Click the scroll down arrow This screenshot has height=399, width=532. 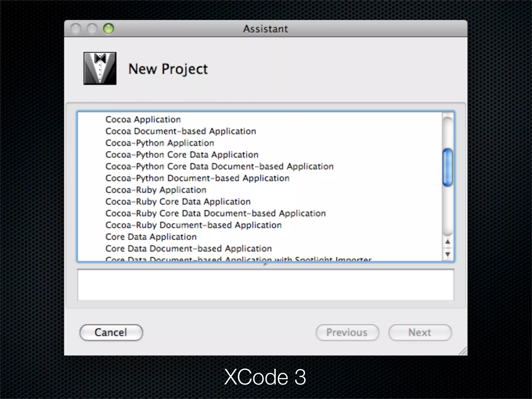pyautogui.click(x=447, y=254)
